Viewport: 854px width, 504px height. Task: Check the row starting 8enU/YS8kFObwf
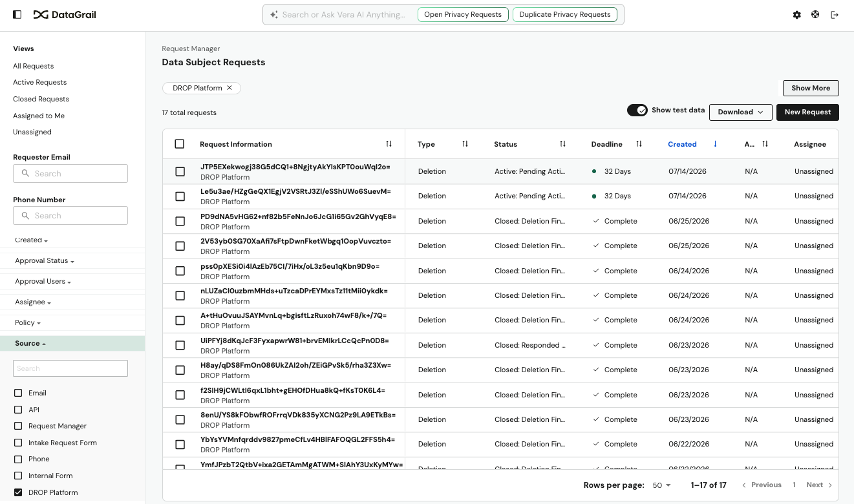tap(180, 419)
